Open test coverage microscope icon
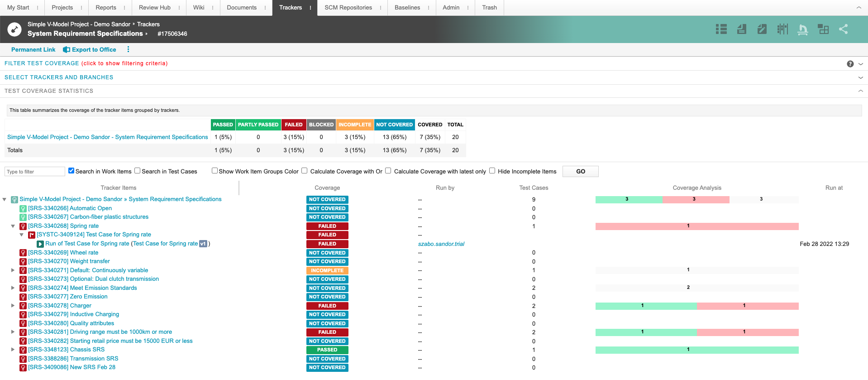Image resolution: width=868 pixels, height=380 pixels. [x=803, y=29]
